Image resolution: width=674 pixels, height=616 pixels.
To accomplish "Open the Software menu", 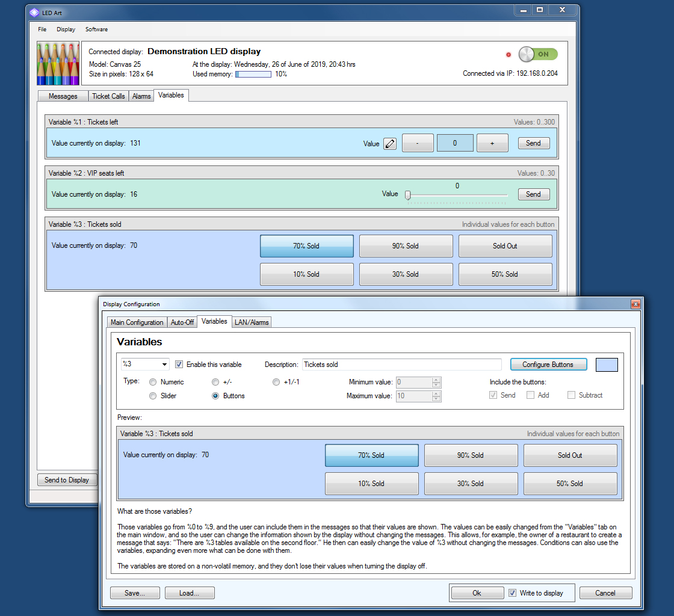I will point(96,29).
